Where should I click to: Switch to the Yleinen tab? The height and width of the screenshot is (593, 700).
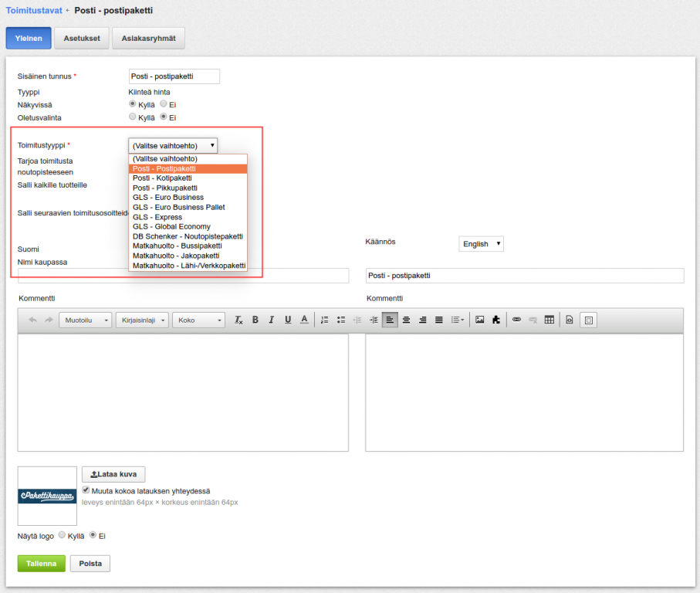point(29,39)
